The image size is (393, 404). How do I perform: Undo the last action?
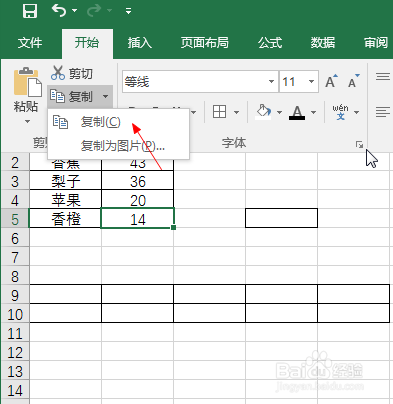tap(59, 11)
